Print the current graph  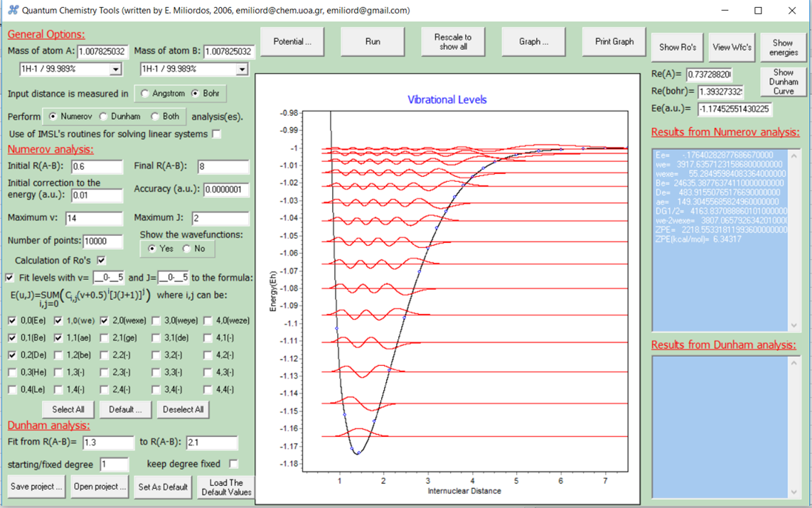coord(613,41)
